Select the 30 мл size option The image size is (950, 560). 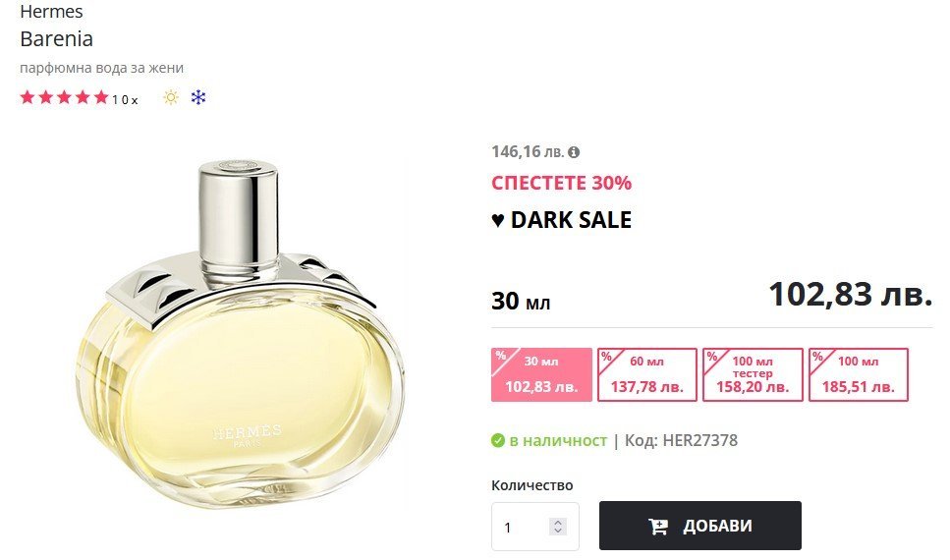pos(541,374)
